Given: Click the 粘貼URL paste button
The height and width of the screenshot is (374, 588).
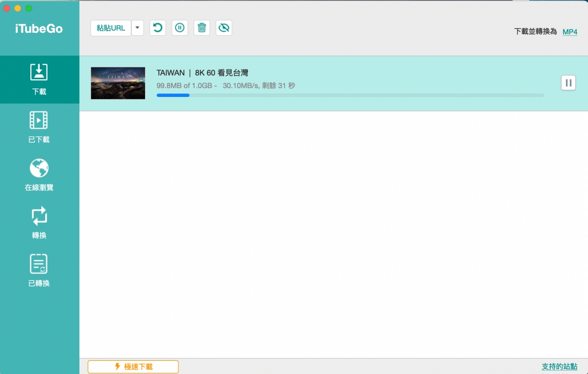Looking at the screenshot, I should pyautogui.click(x=111, y=28).
